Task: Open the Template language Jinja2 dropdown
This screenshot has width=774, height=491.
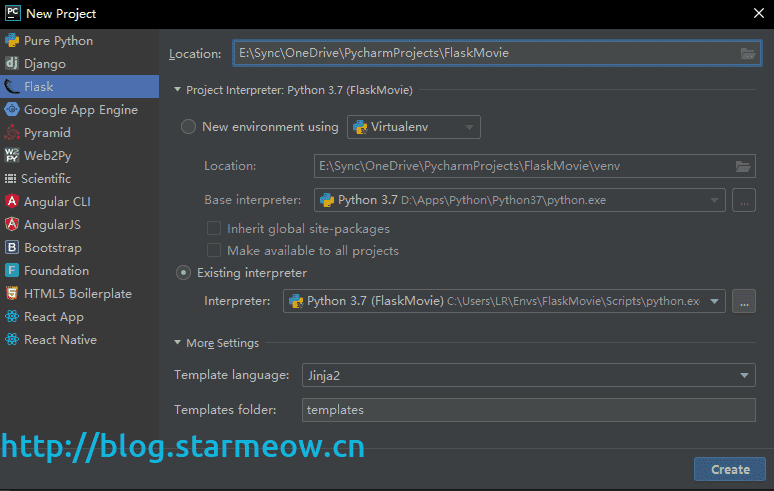Action: point(528,375)
